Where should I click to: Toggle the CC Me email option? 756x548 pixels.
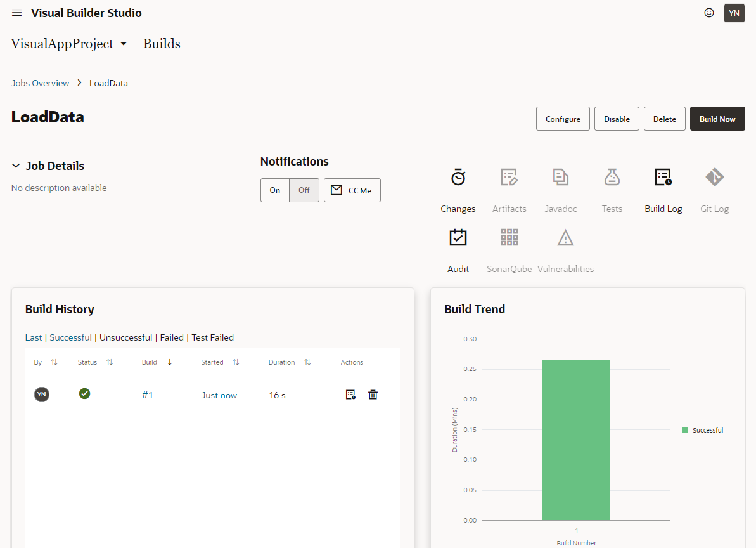coord(352,190)
